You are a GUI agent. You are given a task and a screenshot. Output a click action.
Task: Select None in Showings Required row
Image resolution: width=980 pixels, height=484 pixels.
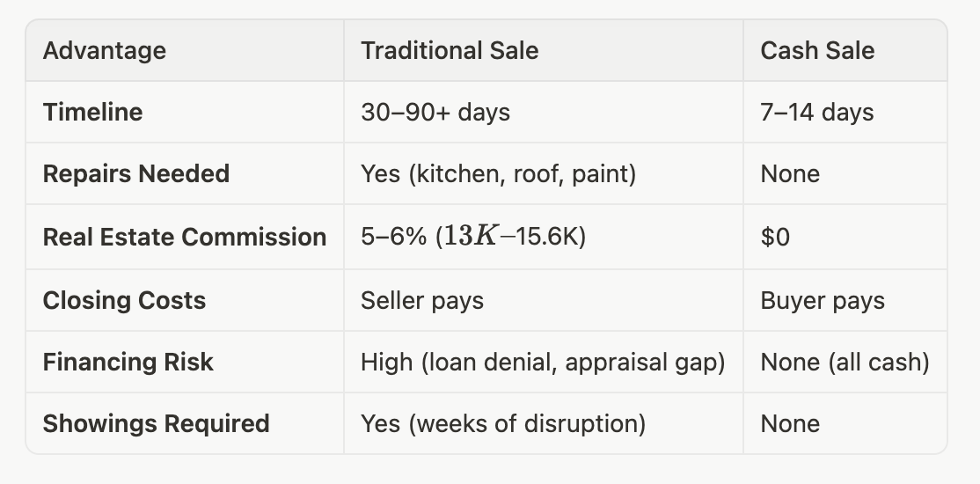(790, 423)
